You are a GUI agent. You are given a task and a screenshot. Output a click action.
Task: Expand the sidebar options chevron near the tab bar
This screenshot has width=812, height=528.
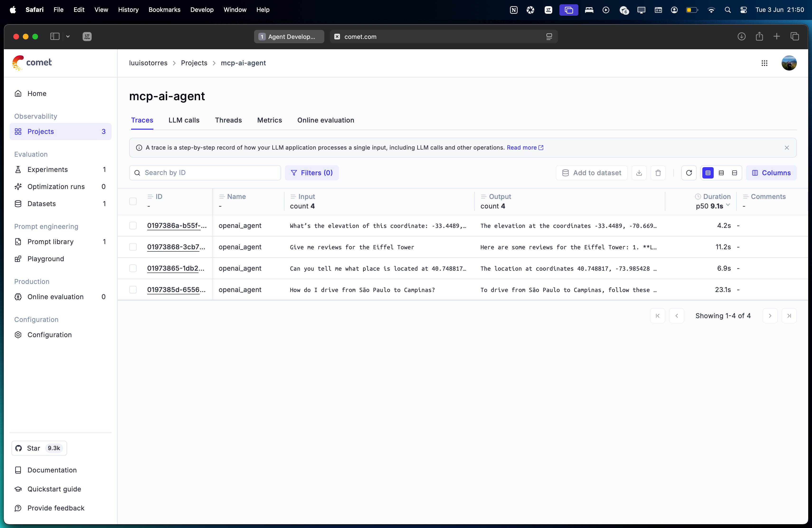[x=68, y=37]
